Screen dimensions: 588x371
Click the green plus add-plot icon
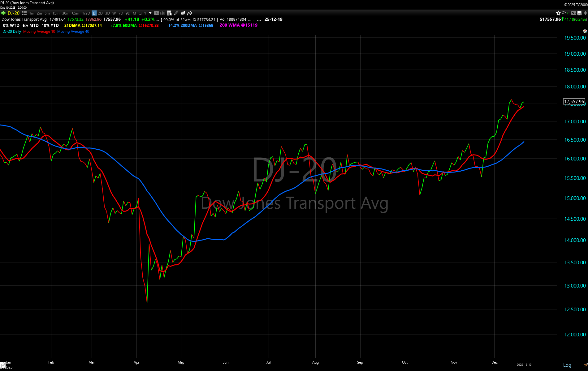(3, 13)
